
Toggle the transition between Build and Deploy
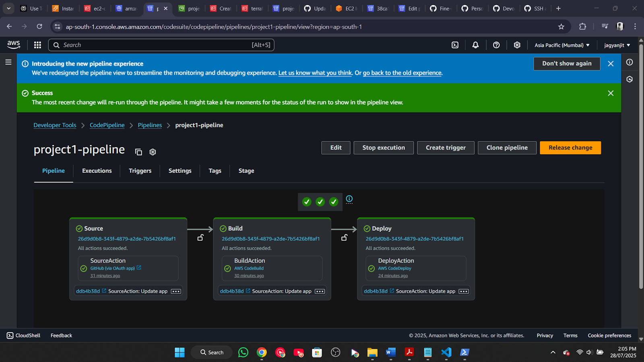click(x=344, y=238)
